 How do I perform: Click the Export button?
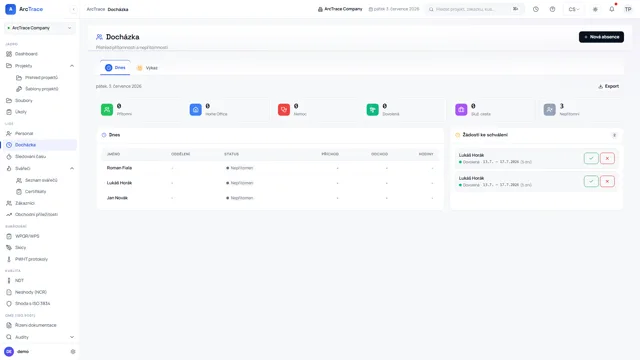pos(608,86)
